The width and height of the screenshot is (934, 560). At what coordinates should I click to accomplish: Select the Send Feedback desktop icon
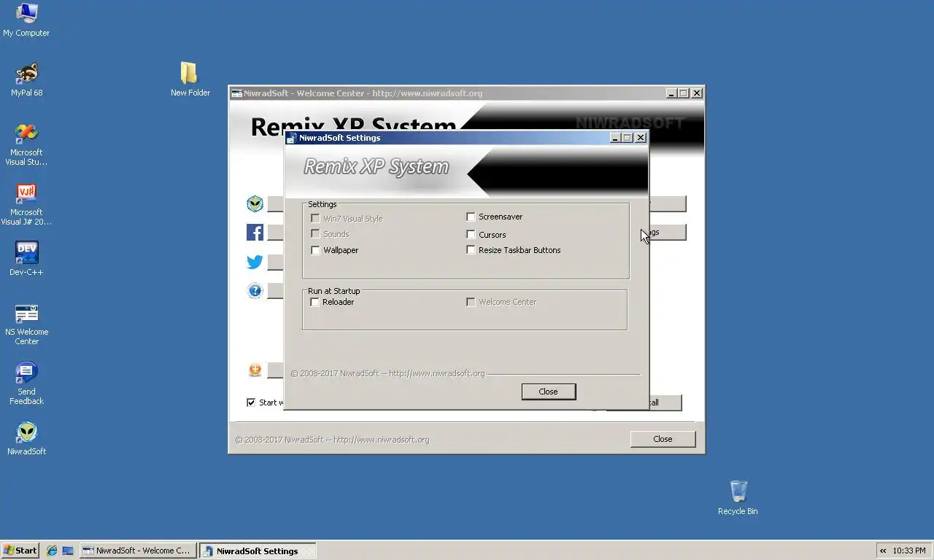click(x=26, y=373)
